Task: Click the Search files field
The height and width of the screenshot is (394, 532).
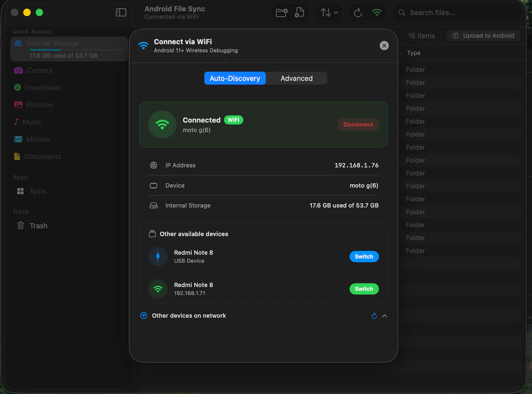Action: [457, 13]
